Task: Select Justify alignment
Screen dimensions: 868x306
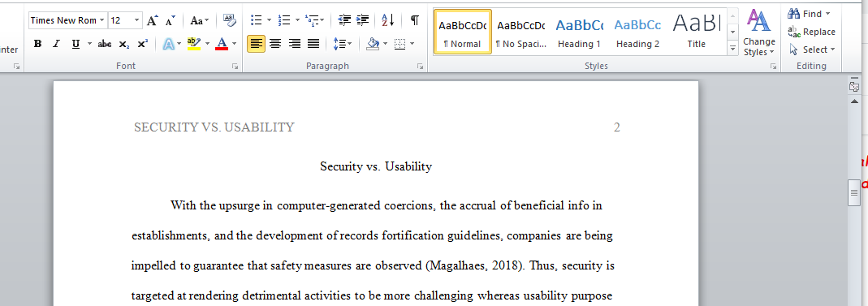Action: 313,44
